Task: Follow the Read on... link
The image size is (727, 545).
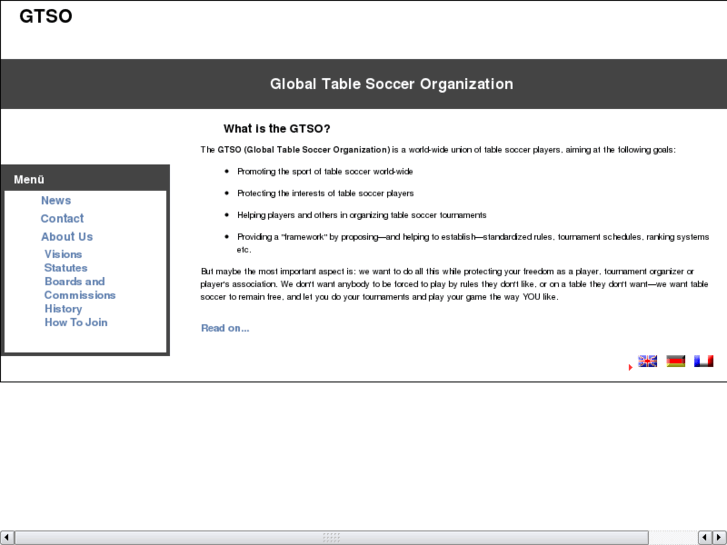Action: tap(225, 328)
